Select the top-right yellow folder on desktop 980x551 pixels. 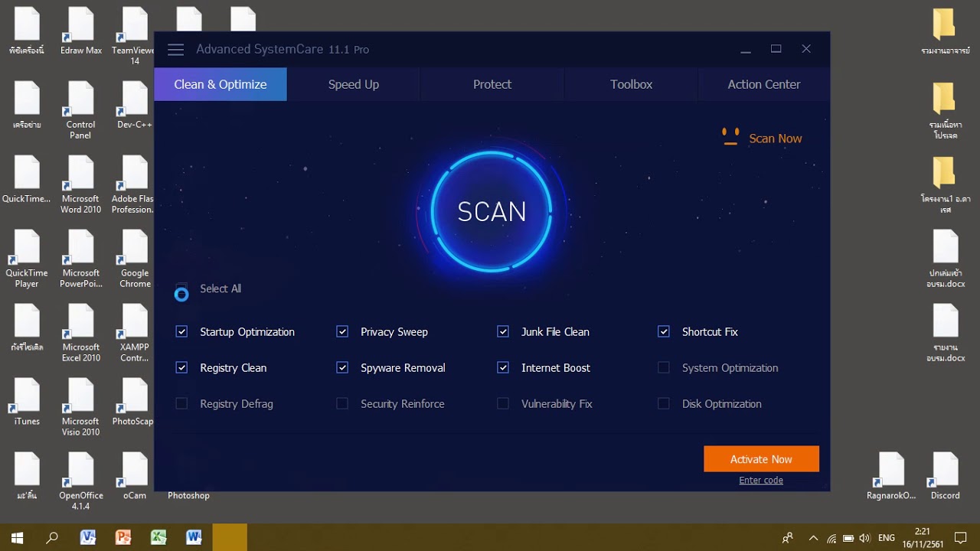(x=945, y=32)
